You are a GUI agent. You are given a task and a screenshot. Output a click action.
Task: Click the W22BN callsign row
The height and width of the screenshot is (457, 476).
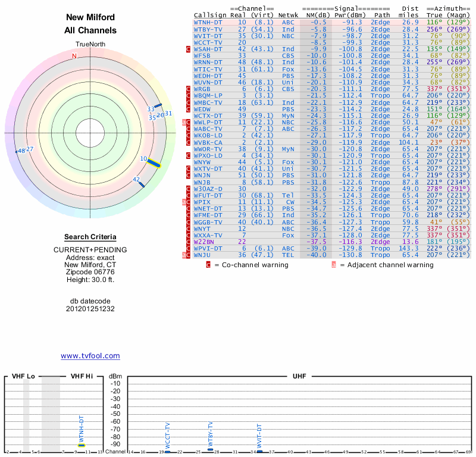204,242
